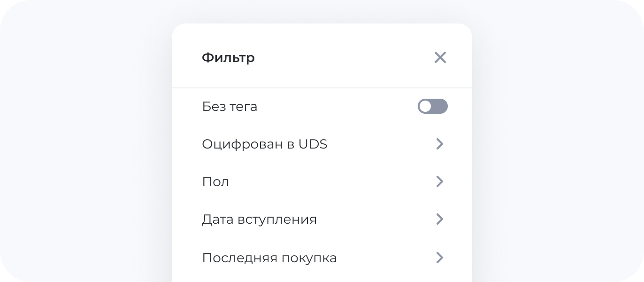Expand Дата вступления using the arrow
The width and height of the screenshot is (644, 282).
click(x=440, y=219)
